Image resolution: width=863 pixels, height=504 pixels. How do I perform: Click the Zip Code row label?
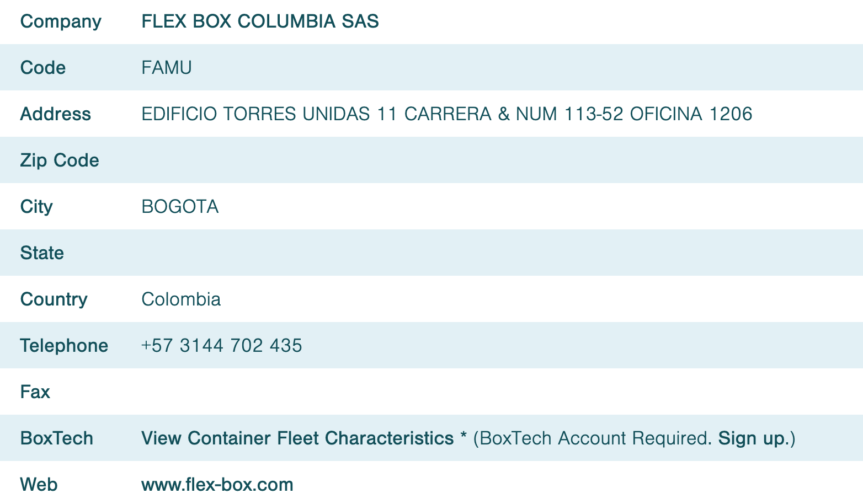(60, 160)
